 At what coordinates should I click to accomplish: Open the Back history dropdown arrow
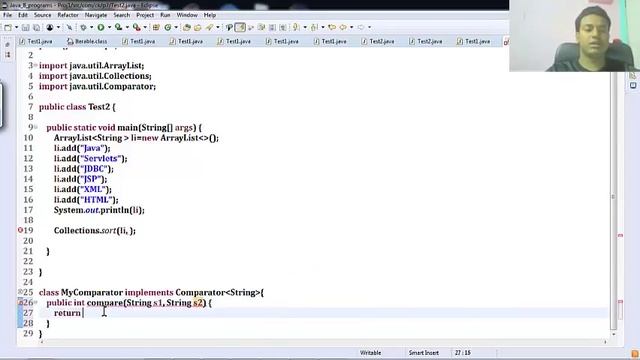click(351, 27)
